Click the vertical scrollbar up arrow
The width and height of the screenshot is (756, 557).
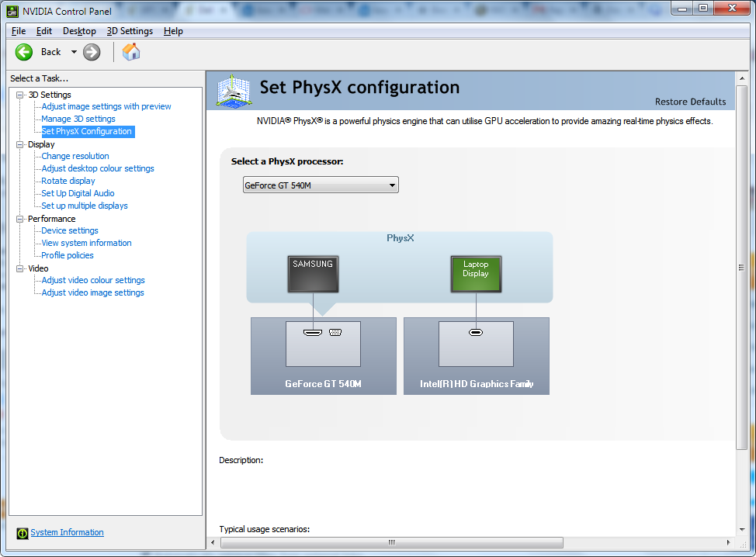[741, 78]
